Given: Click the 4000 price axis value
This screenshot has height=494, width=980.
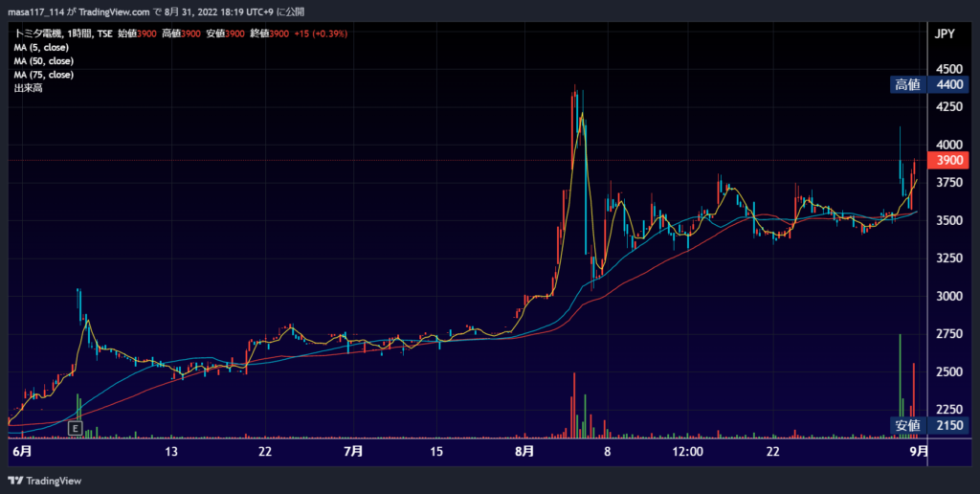Looking at the screenshot, I should pyautogui.click(x=949, y=146).
